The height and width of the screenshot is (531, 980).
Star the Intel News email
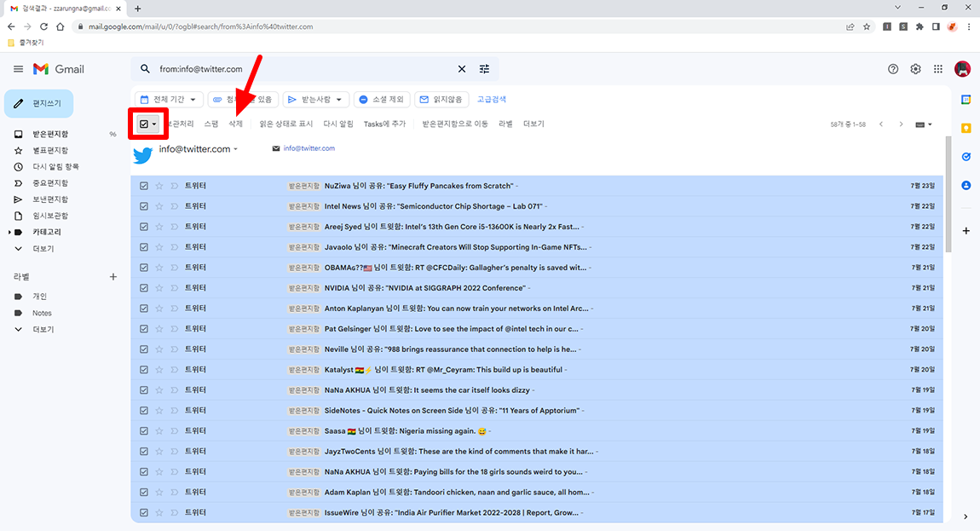coord(159,206)
